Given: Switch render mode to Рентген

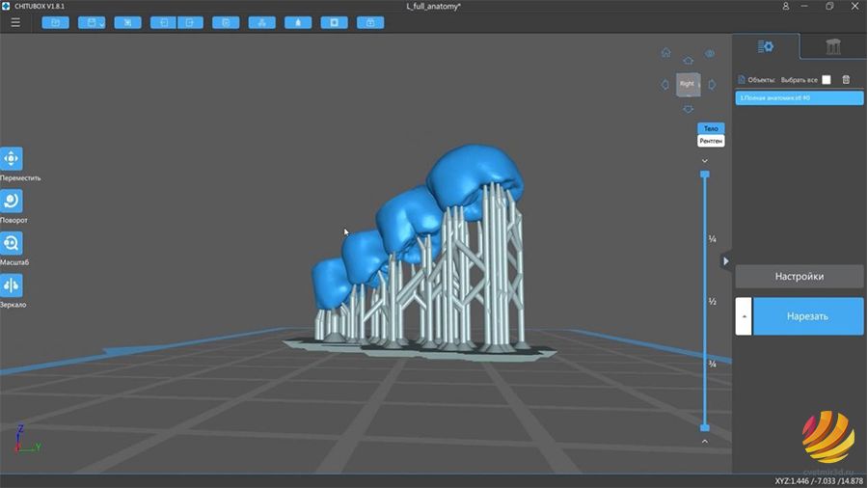Looking at the screenshot, I should 711,141.
